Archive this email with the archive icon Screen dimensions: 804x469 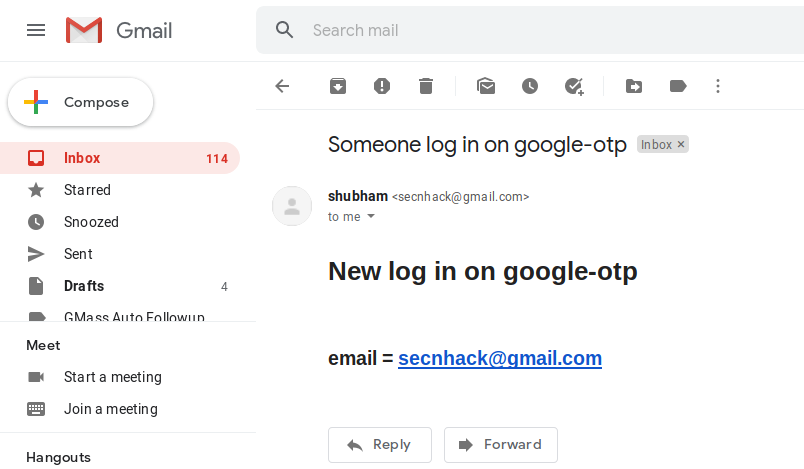pos(338,86)
